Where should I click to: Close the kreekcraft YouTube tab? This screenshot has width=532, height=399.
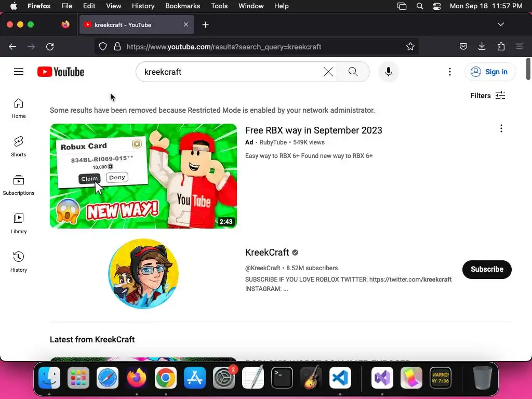(186, 24)
